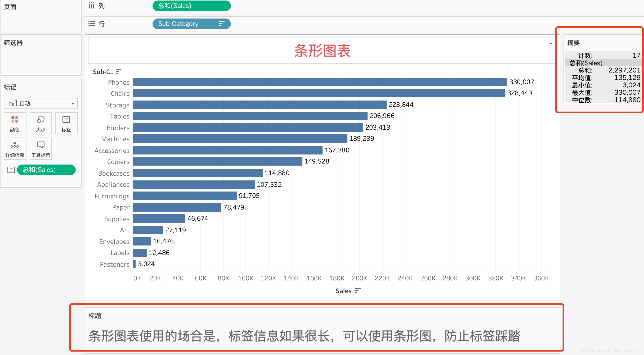Click the marks card header
Screen dimensions: 644x355
point(10,87)
